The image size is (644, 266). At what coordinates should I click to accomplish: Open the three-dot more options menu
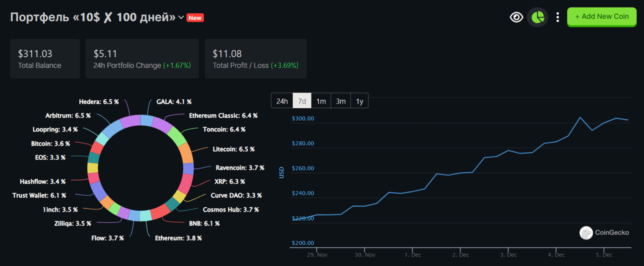[558, 17]
